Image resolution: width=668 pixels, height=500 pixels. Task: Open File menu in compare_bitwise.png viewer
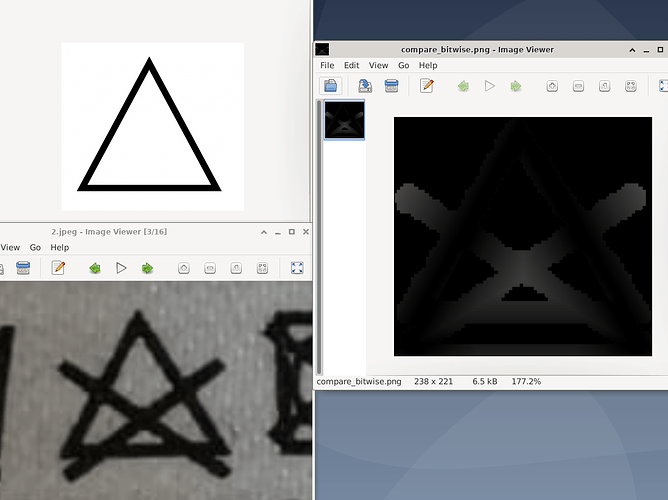[x=327, y=65]
